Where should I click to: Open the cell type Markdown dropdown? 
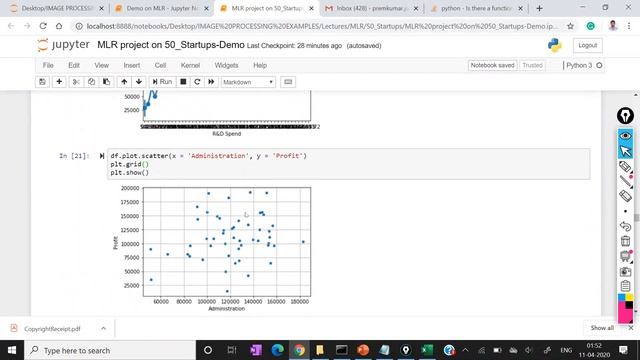coord(248,82)
